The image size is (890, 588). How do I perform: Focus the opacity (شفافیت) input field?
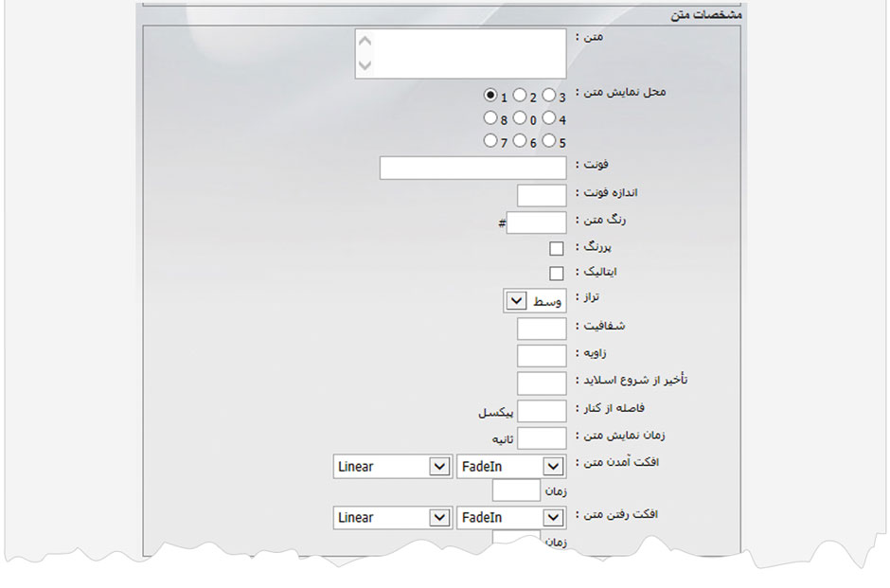tap(542, 329)
